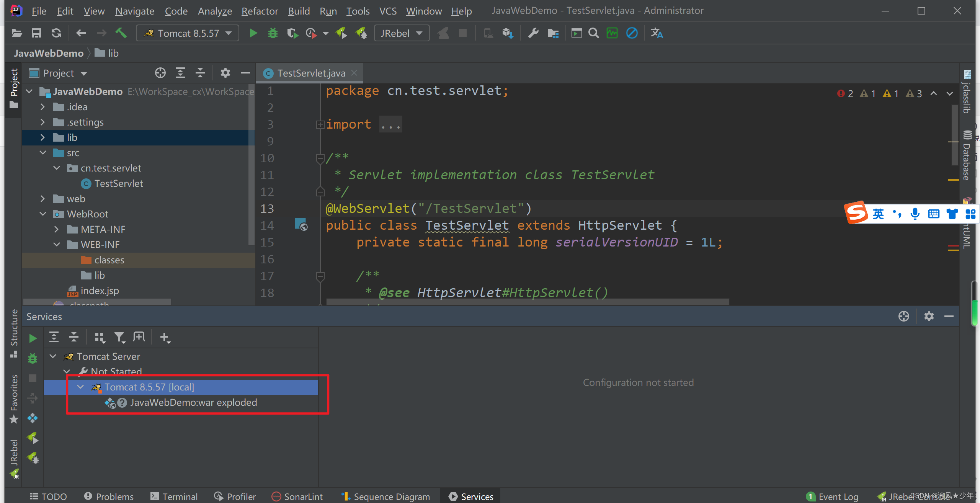
Task: Click the gutter icon on line 14
Action: [x=301, y=224]
